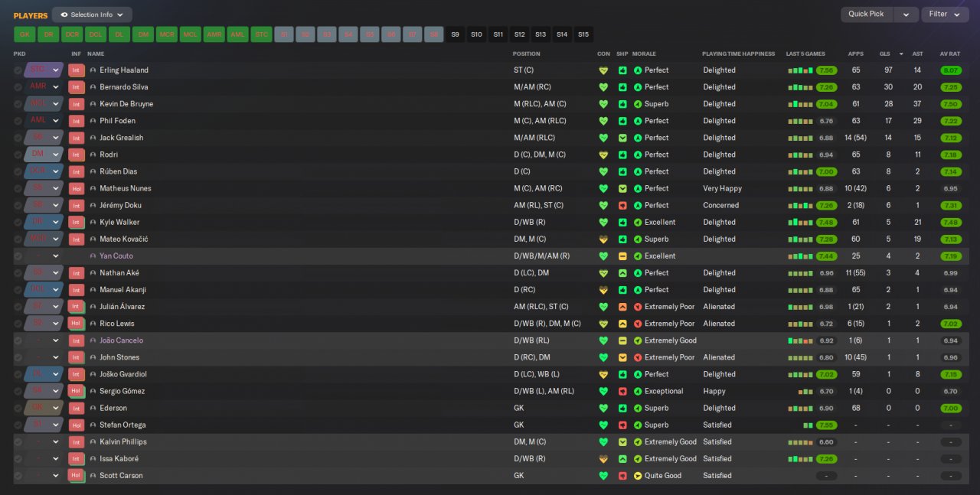
Task: Open the Quick Pick dropdown arrow
Action: coord(906,15)
